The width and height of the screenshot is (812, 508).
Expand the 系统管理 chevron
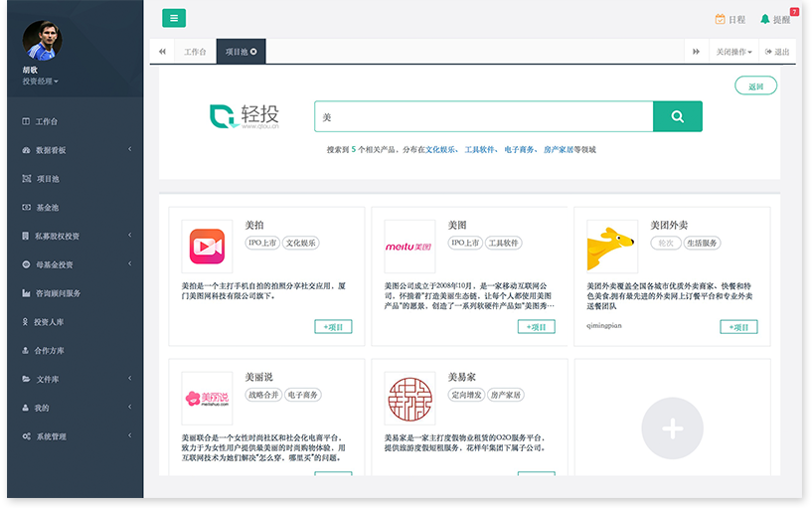point(129,435)
